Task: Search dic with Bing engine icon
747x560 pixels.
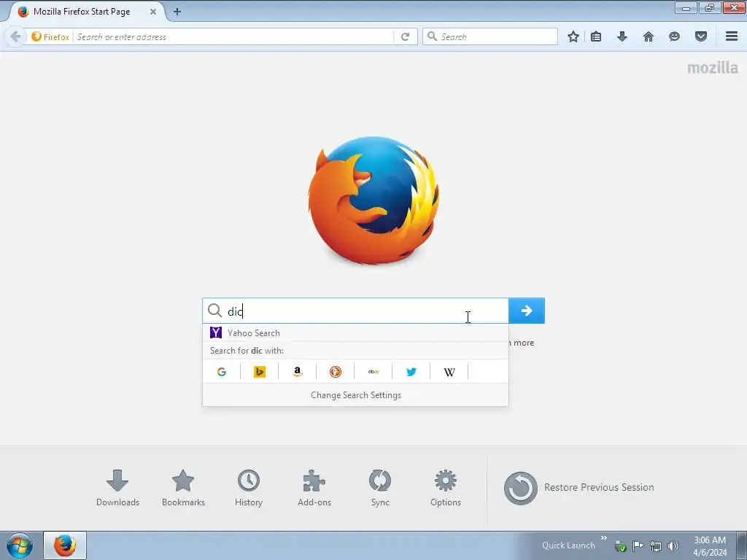Action: pos(260,372)
